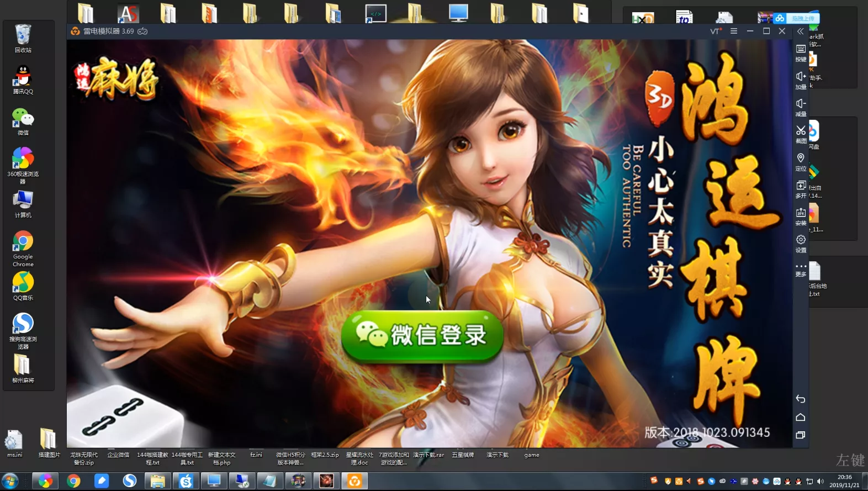The width and height of the screenshot is (868, 491).
Task: Click the Windows Start button
Action: coord(10,481)
